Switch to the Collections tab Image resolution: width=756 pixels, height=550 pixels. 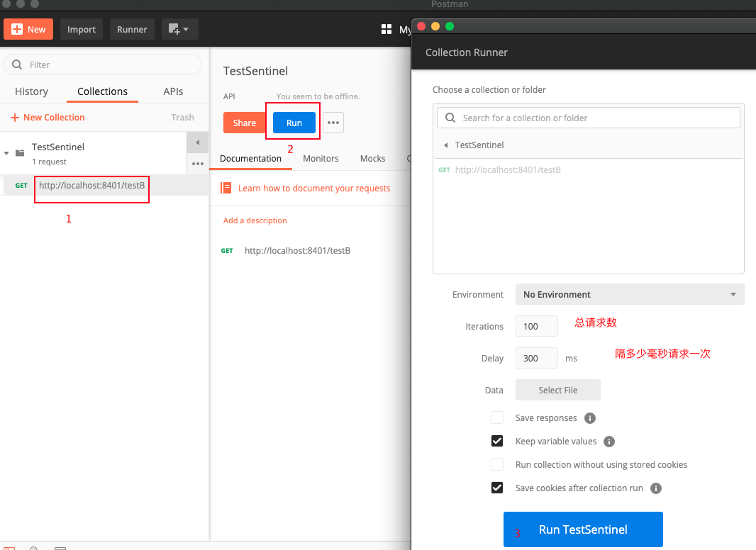[102, 91]
